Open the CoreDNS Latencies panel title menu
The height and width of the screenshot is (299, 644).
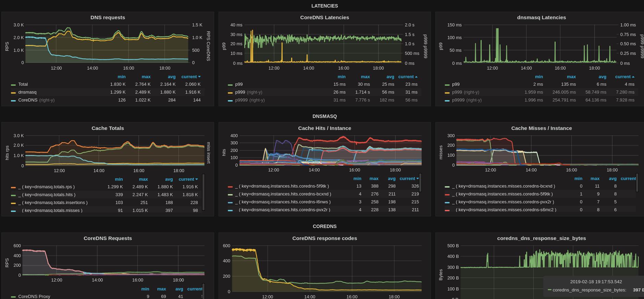pyautogui.click(x=324, y=17)
